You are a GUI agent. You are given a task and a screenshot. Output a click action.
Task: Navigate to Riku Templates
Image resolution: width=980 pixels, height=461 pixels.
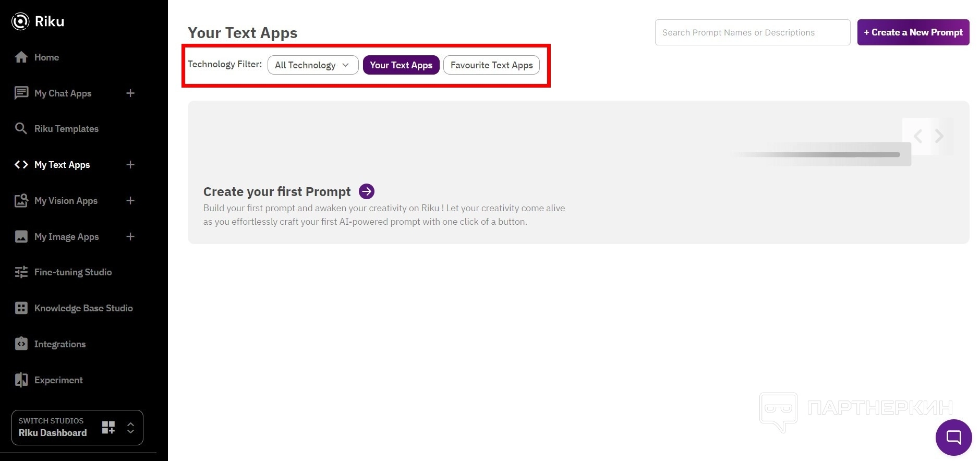pos(66,129)
